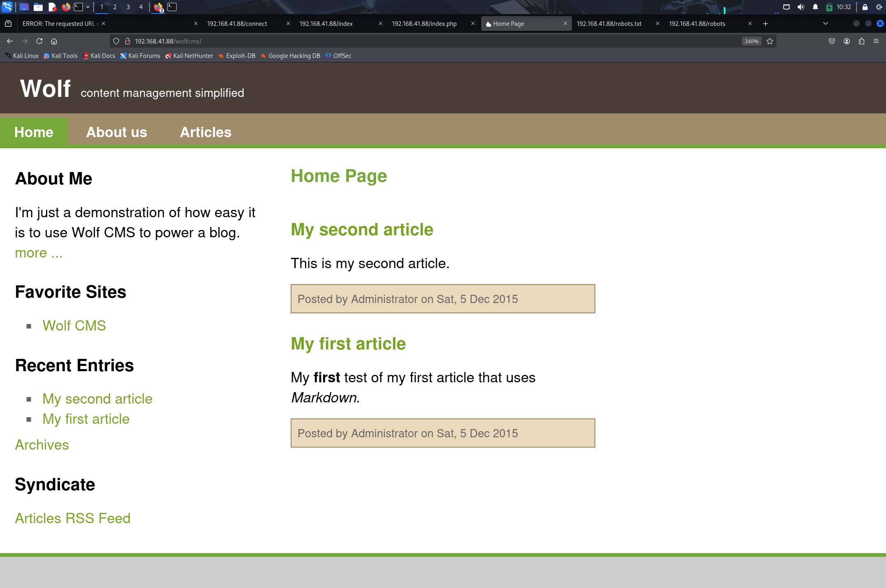This screenshot has height=588, width=886.
Task: Open the About us navigation tab
Action: pyautogui.click(x=117, y=132)
